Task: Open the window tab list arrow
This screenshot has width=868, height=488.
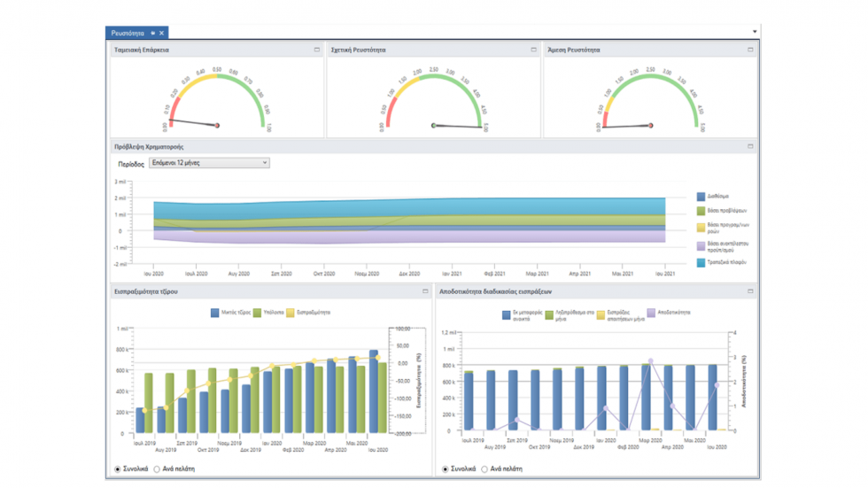Action: [755, 32]
